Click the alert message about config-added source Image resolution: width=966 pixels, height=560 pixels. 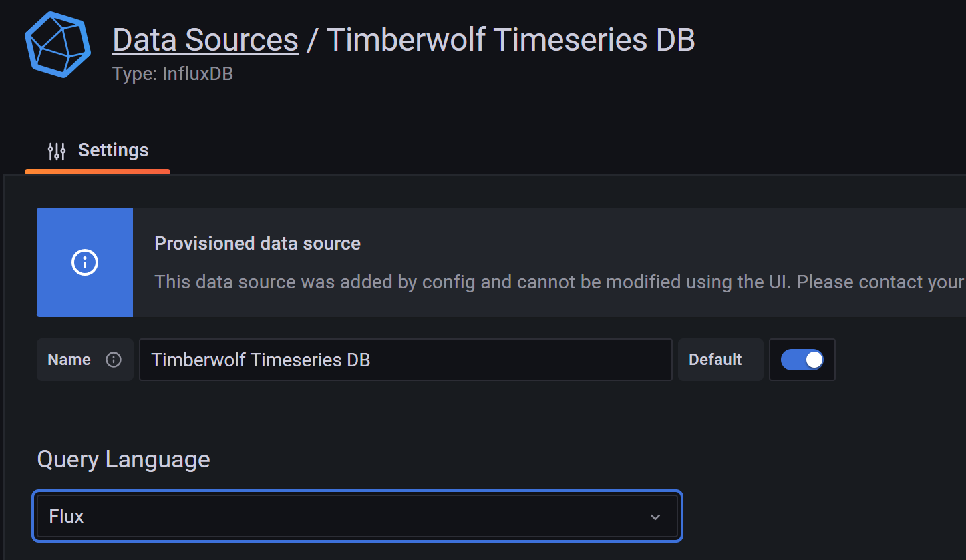(x=560, y=282)
